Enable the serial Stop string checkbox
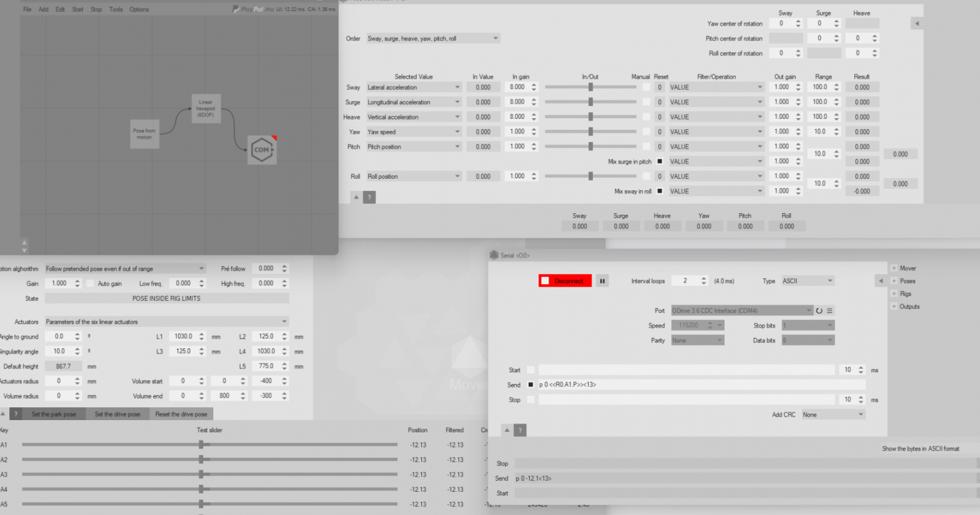980x515 pixels. pos(530,400)
